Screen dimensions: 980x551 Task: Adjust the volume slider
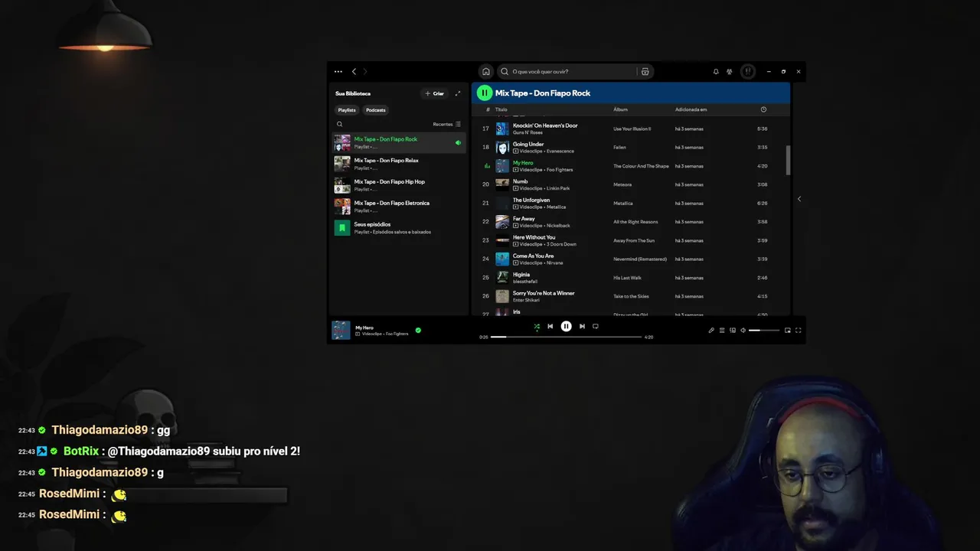764,331
